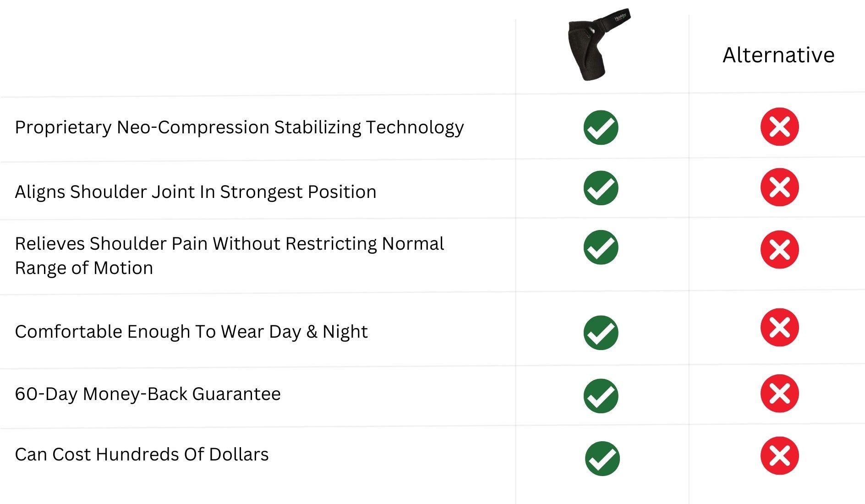Click red X for Aligns Shoulder Joint
Viewport: 865px width, 504px height.
click(779, 187)
